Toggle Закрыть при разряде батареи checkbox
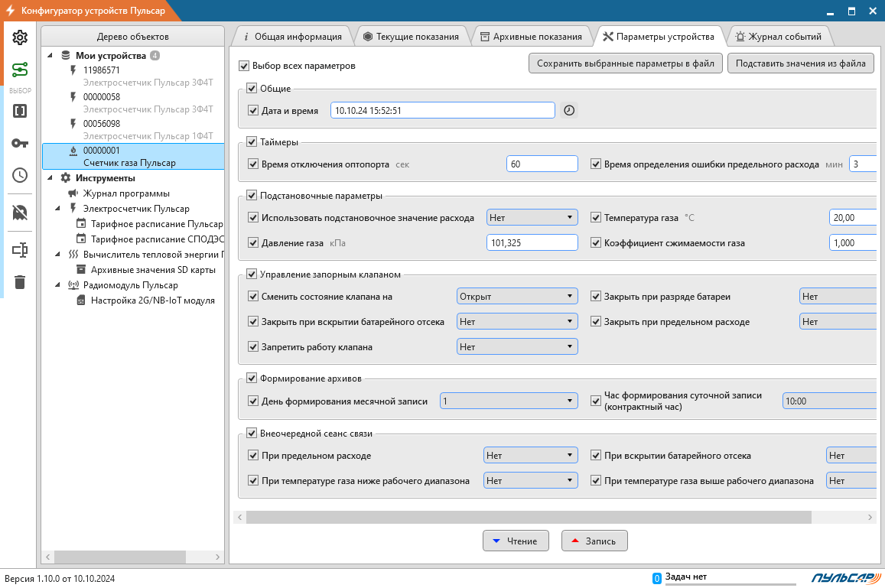This screenshot has width=885, height=588. (595, 296)
